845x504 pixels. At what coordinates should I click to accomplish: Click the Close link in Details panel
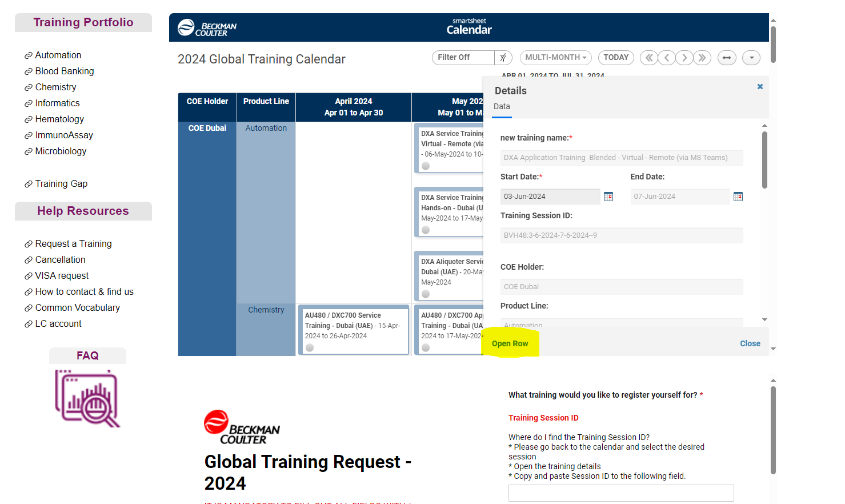(750, 343)
